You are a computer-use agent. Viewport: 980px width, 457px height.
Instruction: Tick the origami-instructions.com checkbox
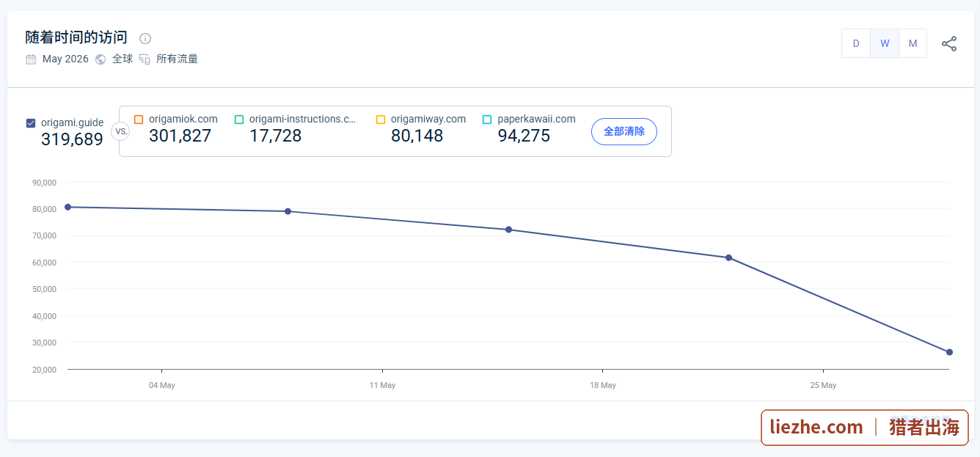[x=239, y=120]
